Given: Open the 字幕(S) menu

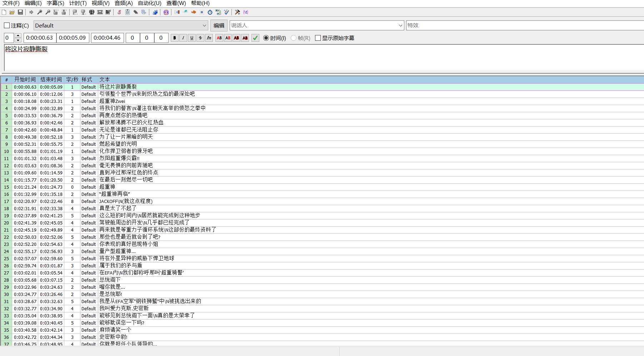Looking at the screenshot, I should pyautogui.click(x=55, y=3).
